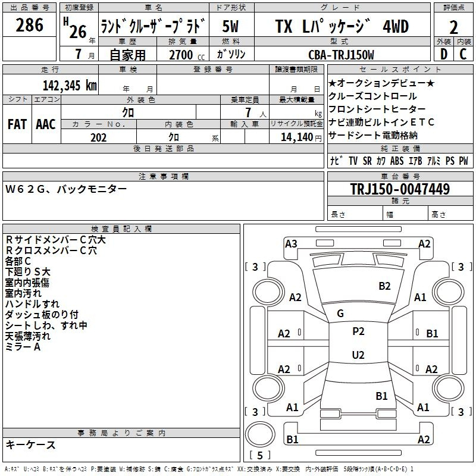Click the 2700 cc displacement value
The image size is (476, 476).
tap(187, 55)
